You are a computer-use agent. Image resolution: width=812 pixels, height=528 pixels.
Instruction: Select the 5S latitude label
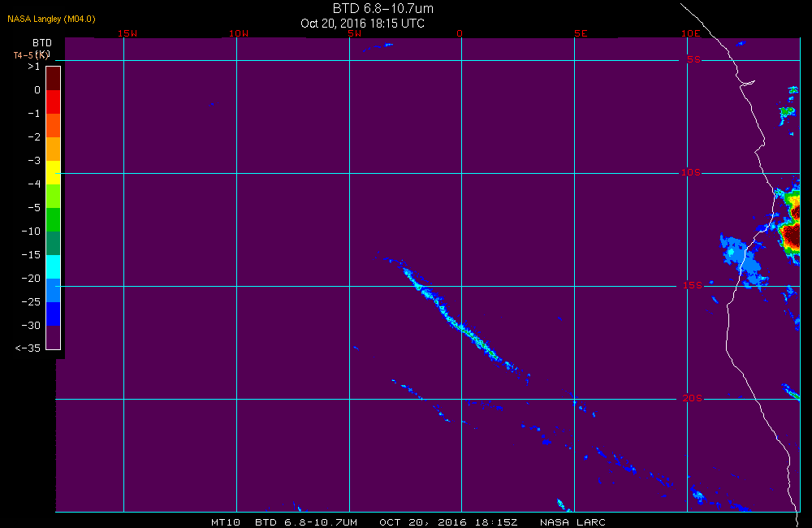pyautogui.click(x=694, y=59)
